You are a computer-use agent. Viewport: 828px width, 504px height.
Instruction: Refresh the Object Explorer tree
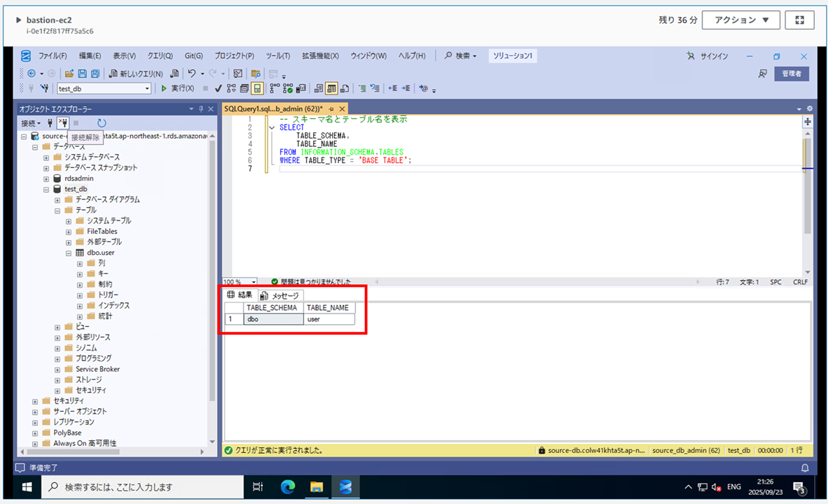point(102,123)
